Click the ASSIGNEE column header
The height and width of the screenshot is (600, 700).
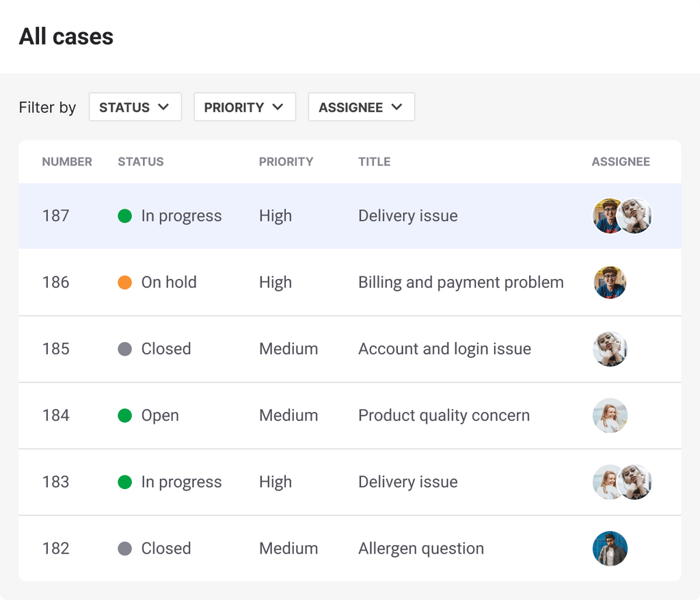pos(621,162)
